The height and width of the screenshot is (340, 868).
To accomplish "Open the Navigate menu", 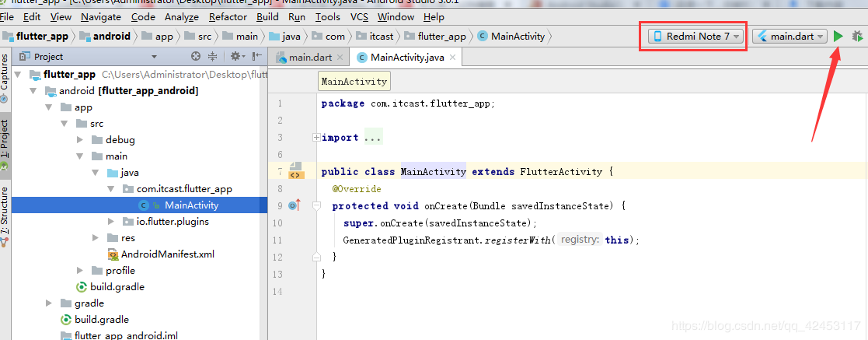I will [101, 17].
